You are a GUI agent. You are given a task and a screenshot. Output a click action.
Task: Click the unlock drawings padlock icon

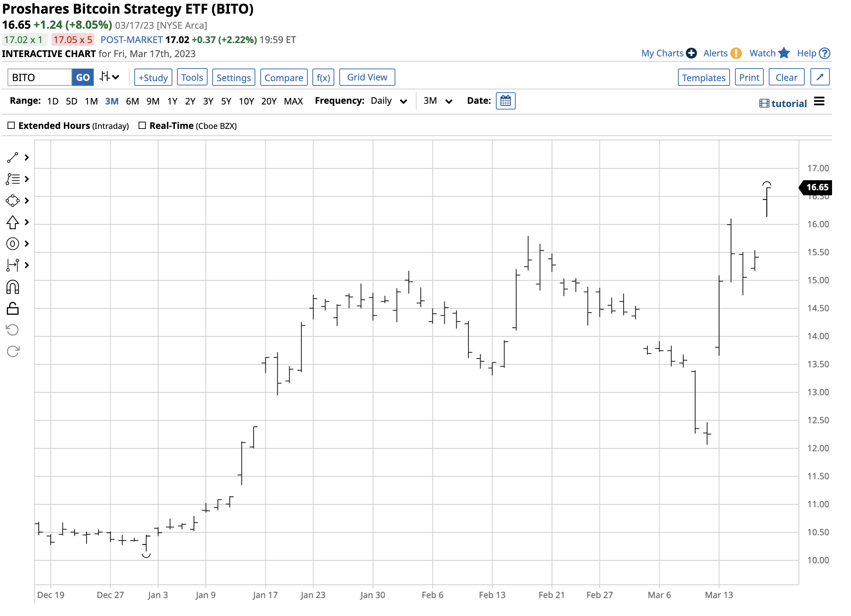(x=12, y=309)
